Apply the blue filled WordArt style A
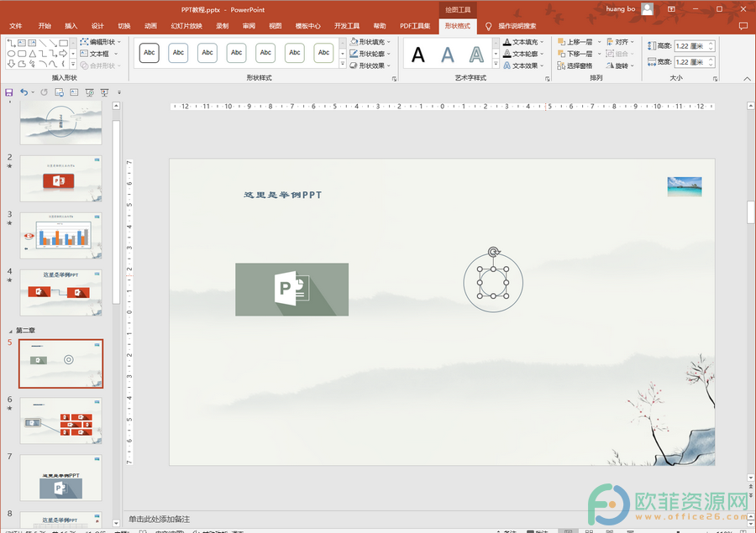Screen dimensions: 756x533 point(448,55)
